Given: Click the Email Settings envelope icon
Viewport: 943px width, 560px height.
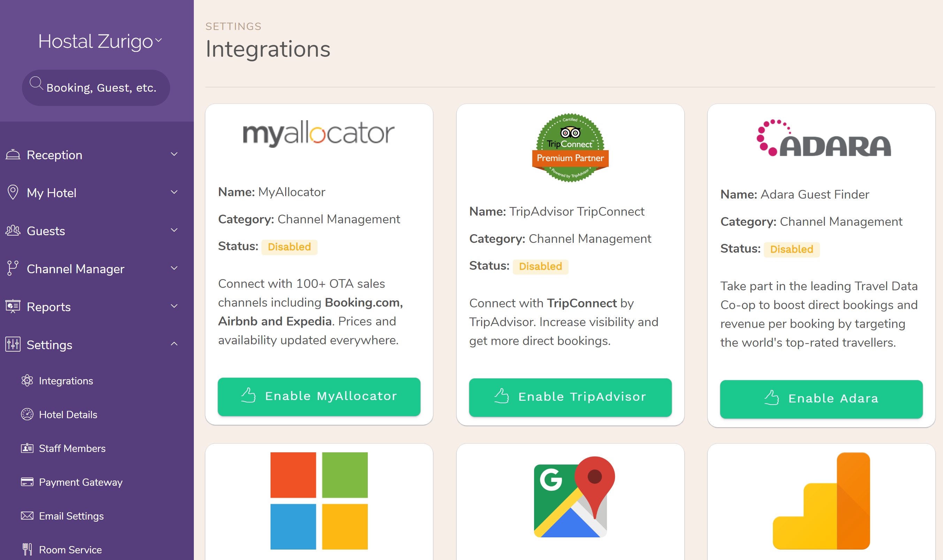Looking at the screenshot, I should click(x=27, y=515).
